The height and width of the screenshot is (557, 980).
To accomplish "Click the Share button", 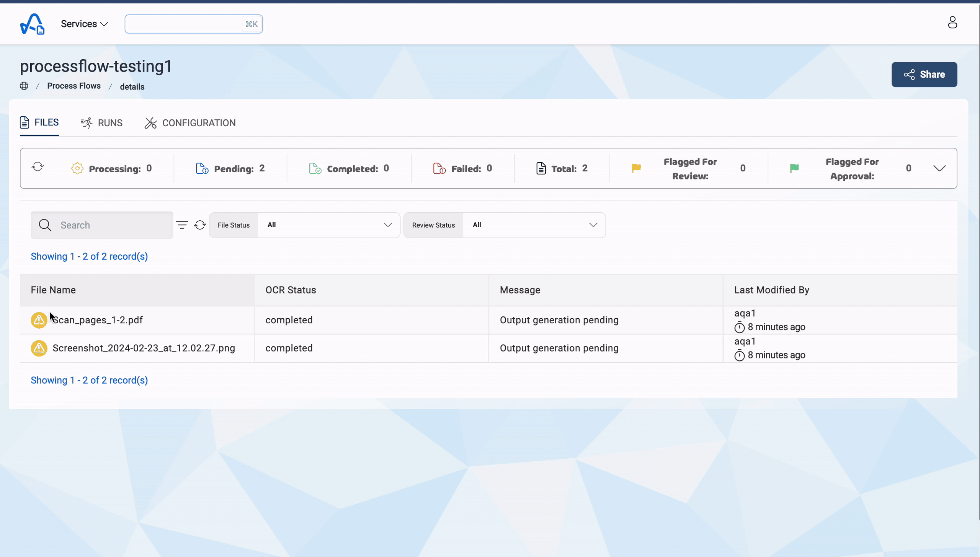I will tap(925, 74).
